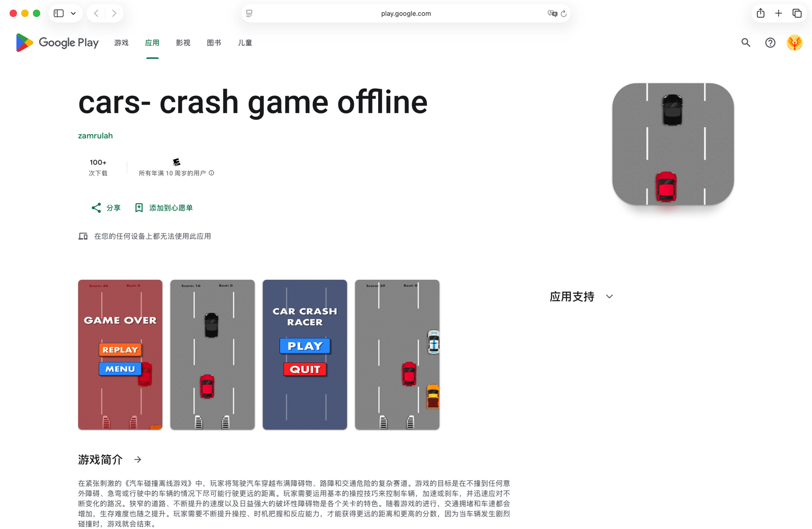812x529 pixels.
Task: Show the Safari tab overview
Action: (797, 14)
